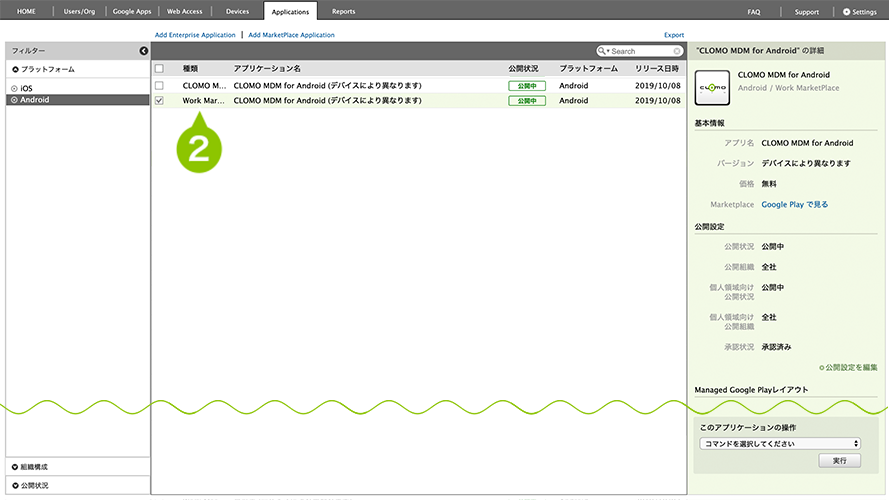Viewport: 889px width, 500px height.
Task: Sort by the アプリケーション名 column header
Action: coord(267,69)
